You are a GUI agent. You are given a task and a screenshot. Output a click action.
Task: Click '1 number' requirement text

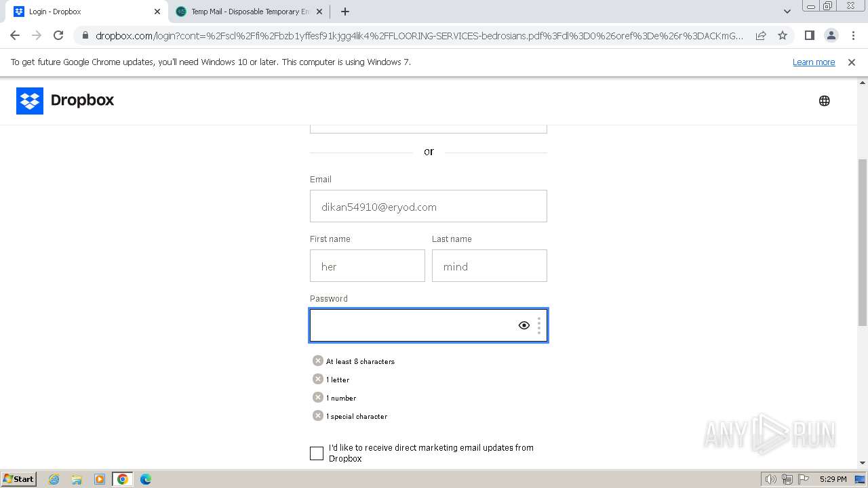[x=341, y=398]
